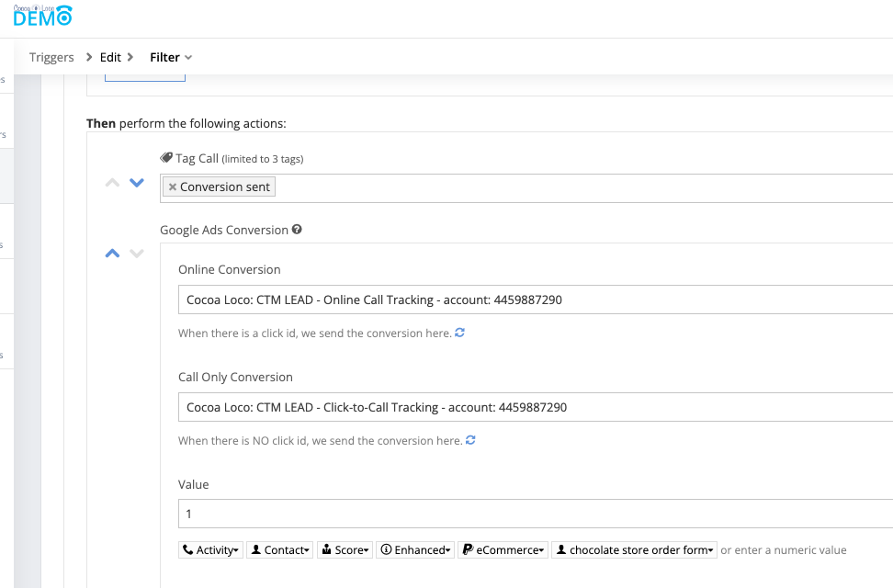This screenshot has width=893, height=588.
Task: Move Tag Call action down with blue arrow
Action: click(x=137, y=183)
